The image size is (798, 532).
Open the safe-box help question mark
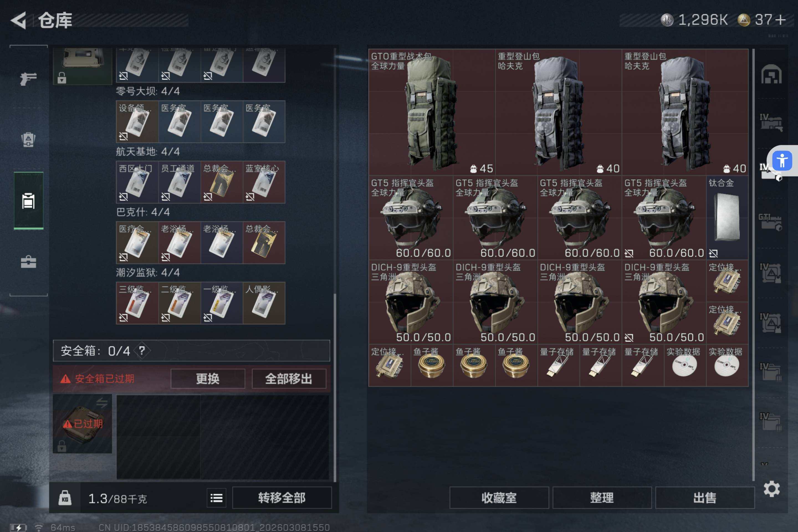[142, 351]
